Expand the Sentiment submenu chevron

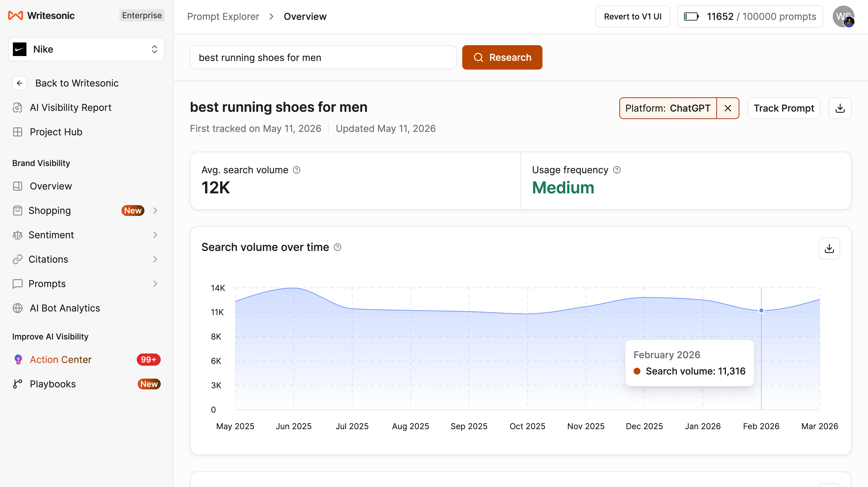(155, 235)
